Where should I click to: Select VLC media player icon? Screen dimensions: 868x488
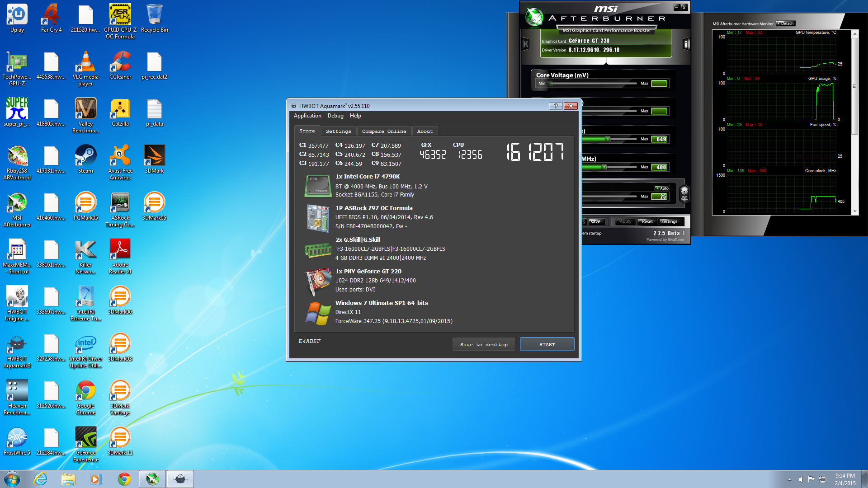pos(86,69)
